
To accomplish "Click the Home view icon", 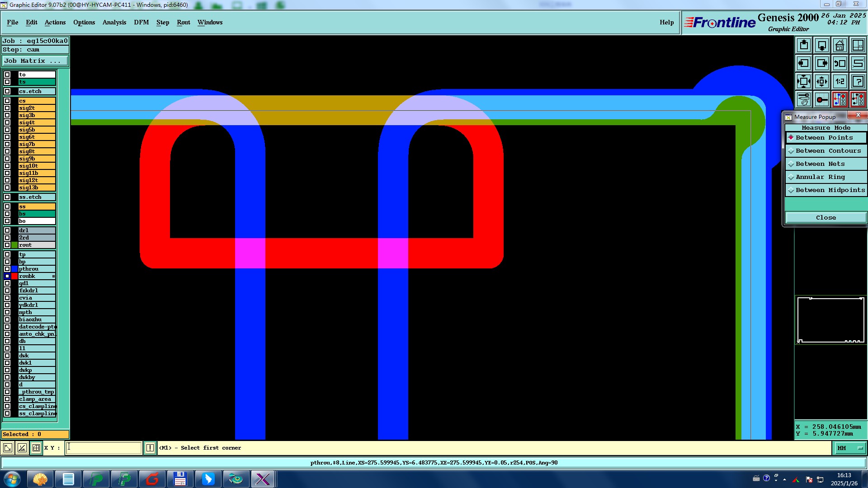I will coord(840,45).
